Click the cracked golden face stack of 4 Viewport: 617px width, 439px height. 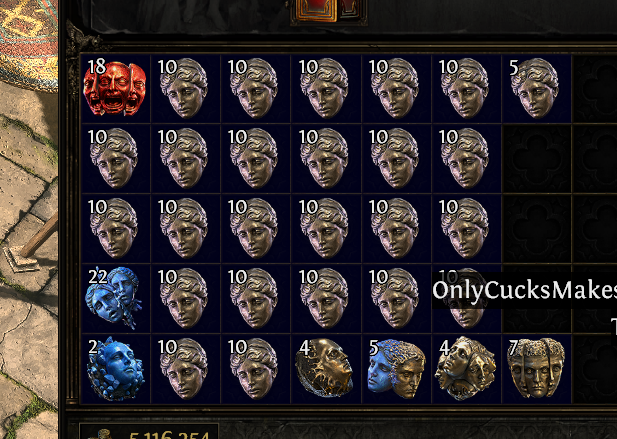pyautogui.click(x=325, y=369)
